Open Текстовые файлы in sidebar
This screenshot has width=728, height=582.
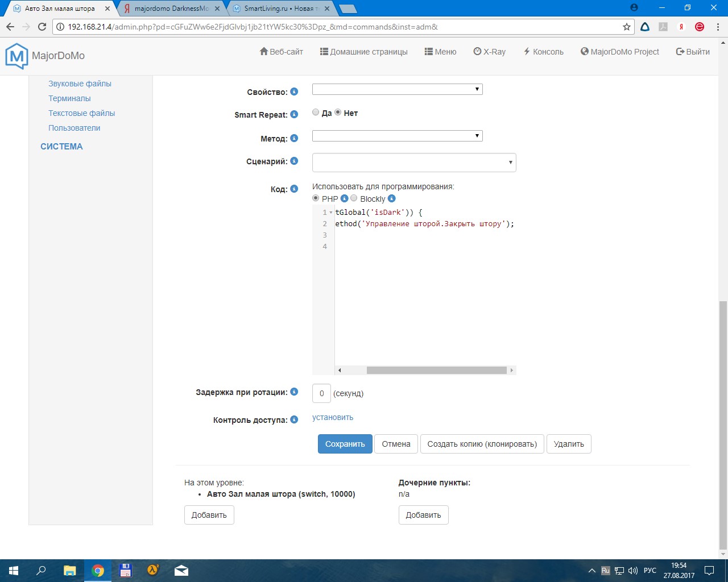pyautogui.click(x=82, y=113)
